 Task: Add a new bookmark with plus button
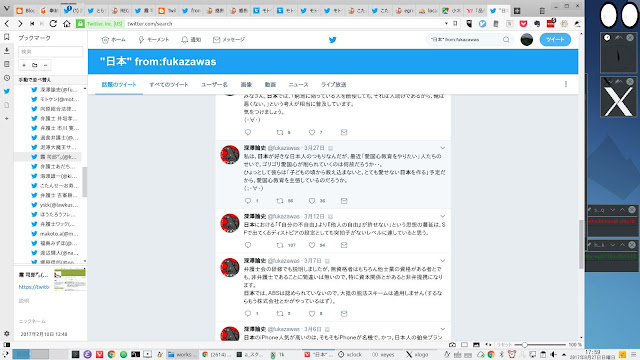24,65
